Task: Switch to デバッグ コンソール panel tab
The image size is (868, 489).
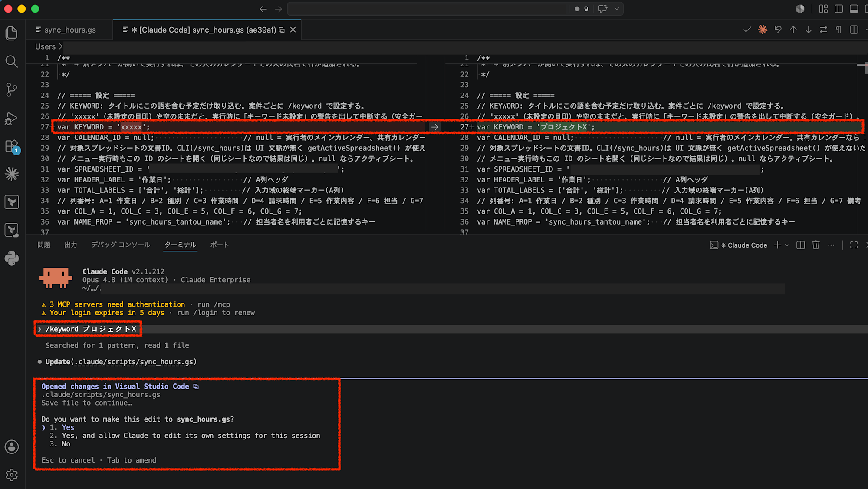Action: (x=121, y=245)
